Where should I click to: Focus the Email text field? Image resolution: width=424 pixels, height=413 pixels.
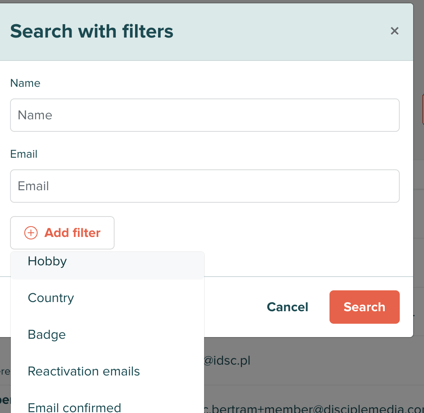205,186
